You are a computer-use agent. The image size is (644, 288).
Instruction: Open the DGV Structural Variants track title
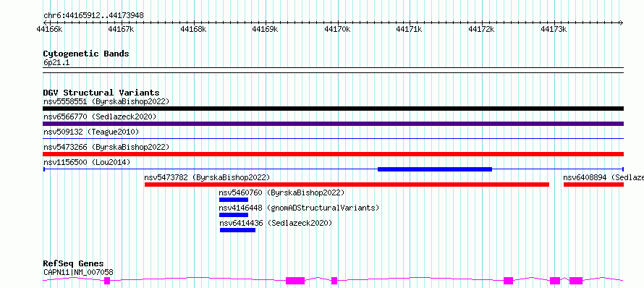point(101,93)
